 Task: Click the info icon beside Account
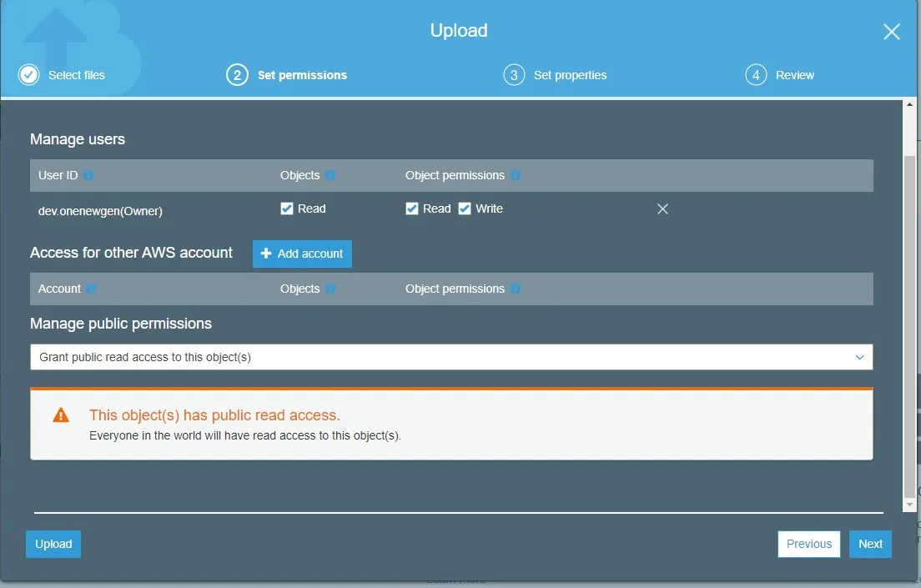point(91,289)
